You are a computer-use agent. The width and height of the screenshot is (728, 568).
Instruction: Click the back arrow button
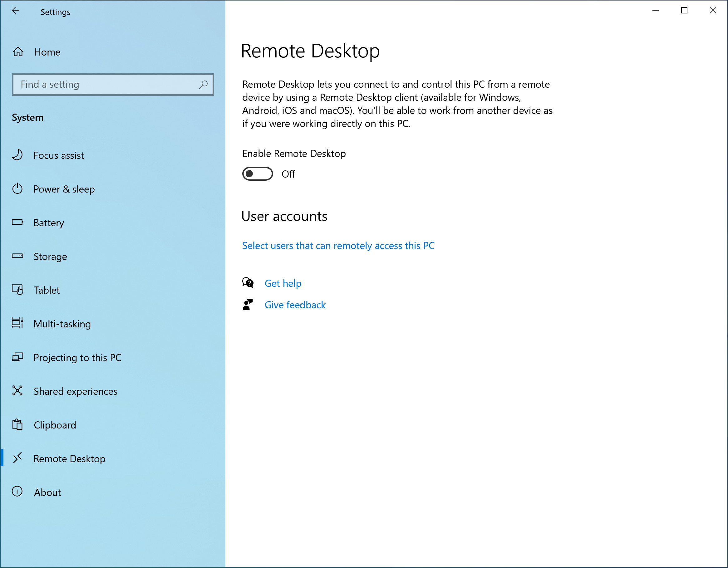coord(16,11)
